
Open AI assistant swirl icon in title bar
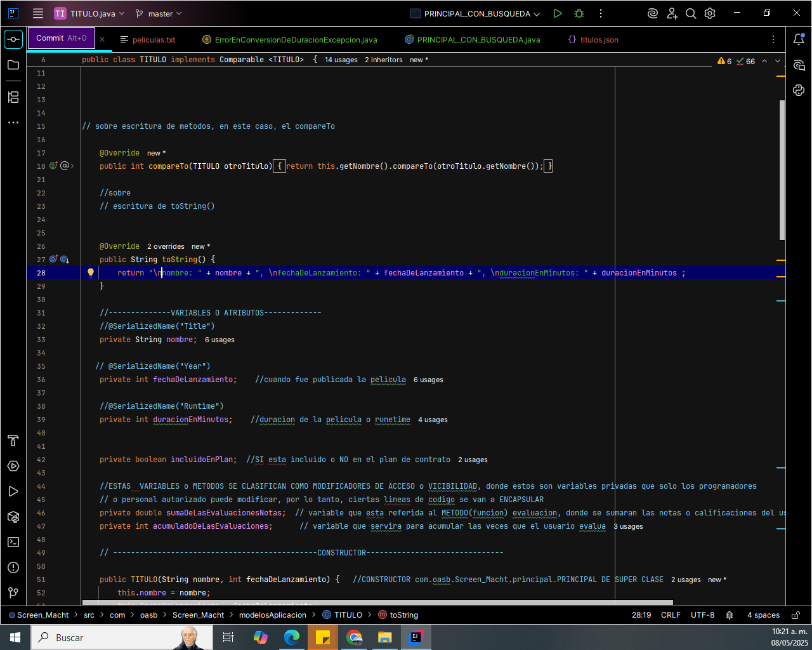click(x=653, y=13)
